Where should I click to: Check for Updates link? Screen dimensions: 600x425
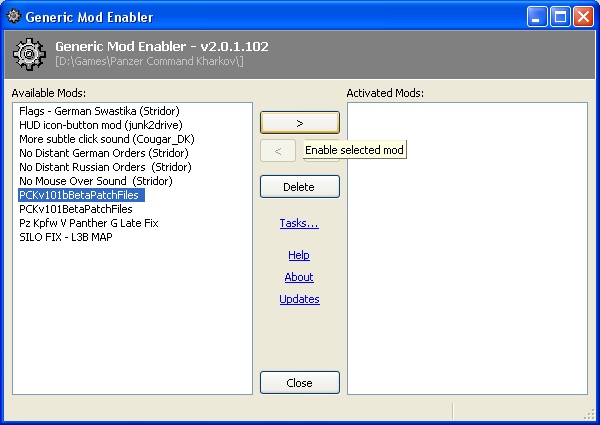pos(299,299)
